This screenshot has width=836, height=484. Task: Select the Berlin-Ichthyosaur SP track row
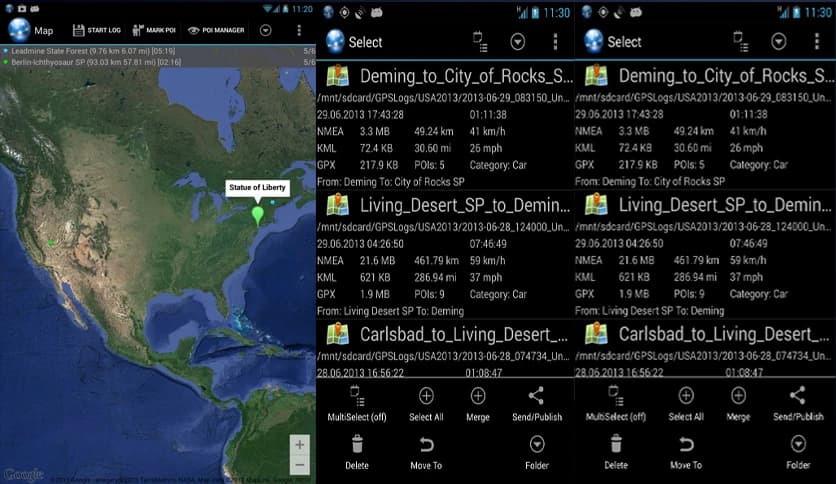point(158,62)
